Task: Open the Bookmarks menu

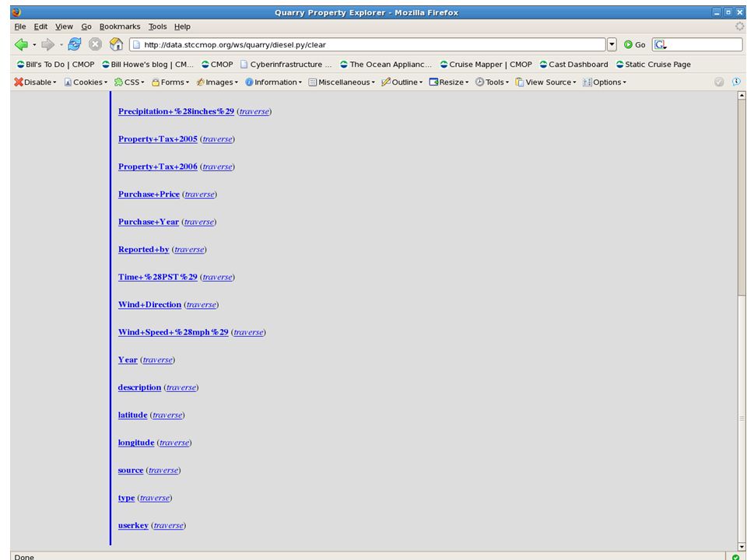Action: tap(120, 26)
